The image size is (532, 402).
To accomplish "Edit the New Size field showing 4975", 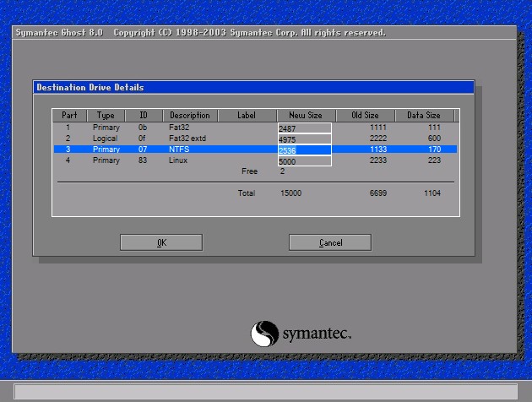I will point(304,139).
